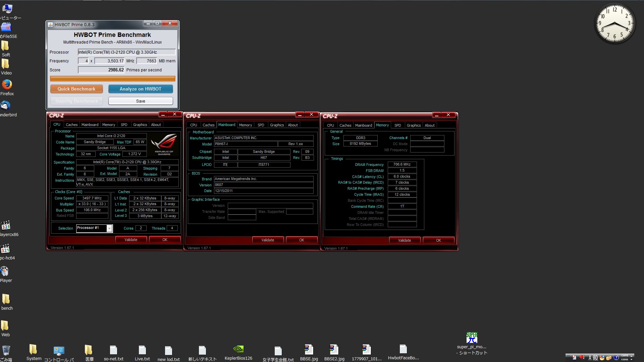Open the IME pad icon in language bar
The width and height of the screenshot is (644, 362).
click(x=602, y=357)
